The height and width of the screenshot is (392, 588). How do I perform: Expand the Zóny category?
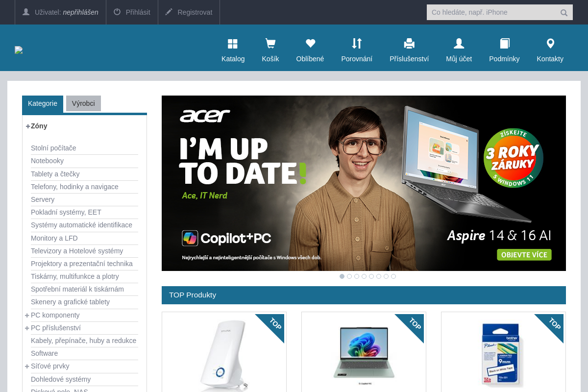(28, 126)
